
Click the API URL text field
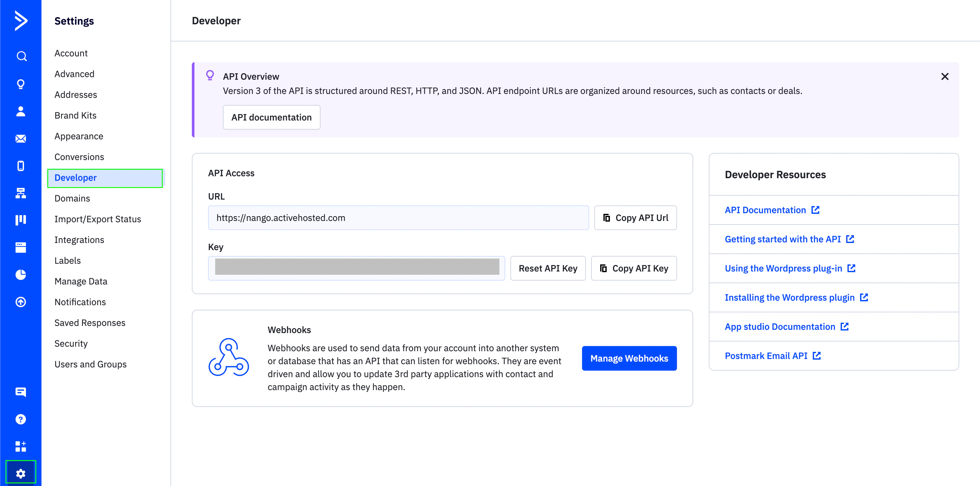click(x=398, y=218)
